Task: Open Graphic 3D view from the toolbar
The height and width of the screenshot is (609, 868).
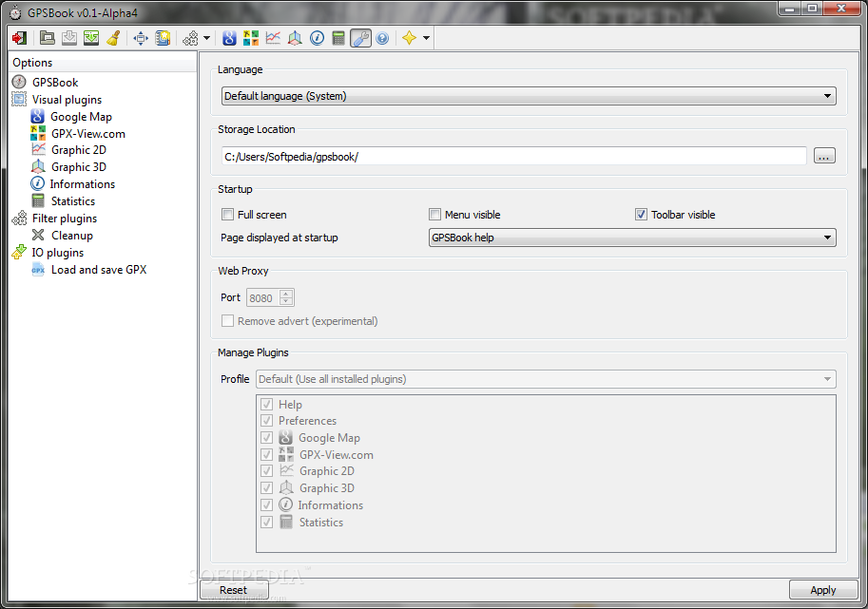Action: pyautogui.click(x=295, y=38)
